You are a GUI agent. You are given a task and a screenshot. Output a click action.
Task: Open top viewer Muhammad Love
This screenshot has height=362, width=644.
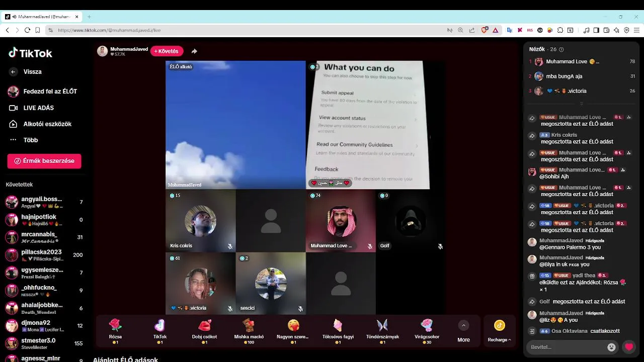click(582, 62)
